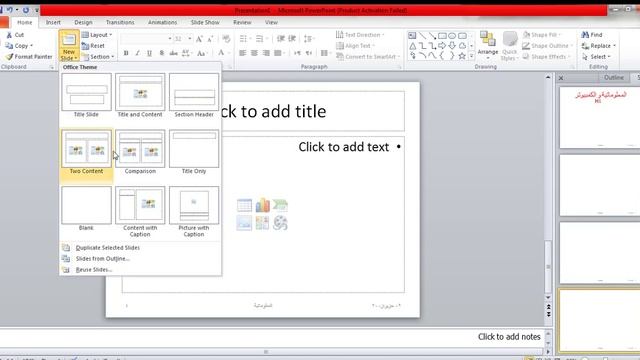Decrease font size with small A
Image resolution: width=640 pixels, height=360 pixels.
[211, 39]
